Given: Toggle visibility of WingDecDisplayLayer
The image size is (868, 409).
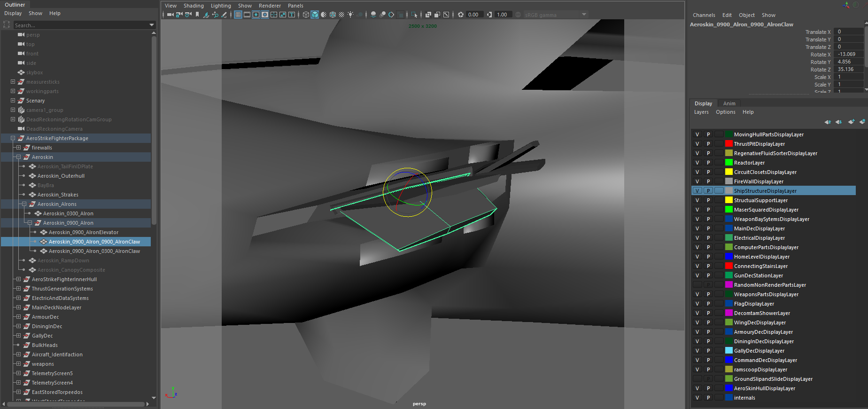Looking at the screenshot, I should coord(697,322).
